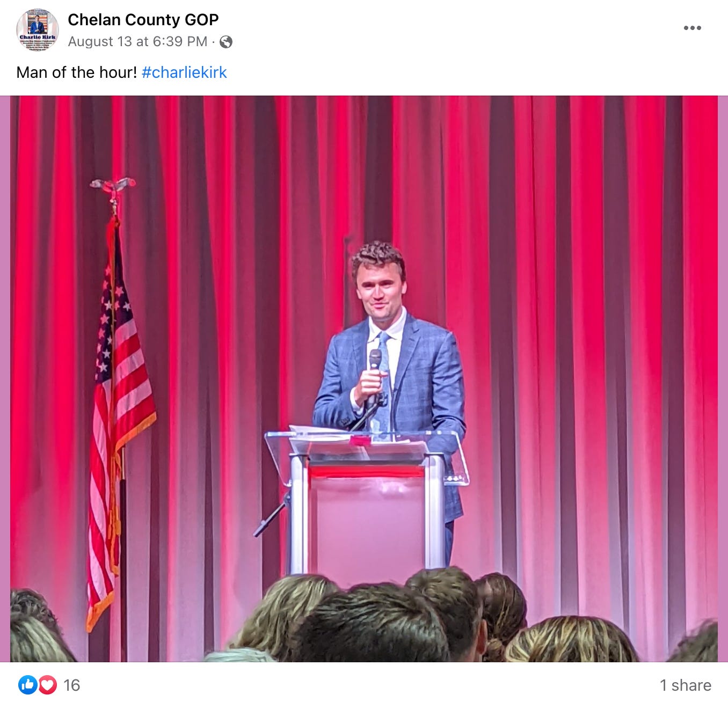The image size is (728, 702).
Task: Click the clear acrylic podium
Action: coord(367,502)
